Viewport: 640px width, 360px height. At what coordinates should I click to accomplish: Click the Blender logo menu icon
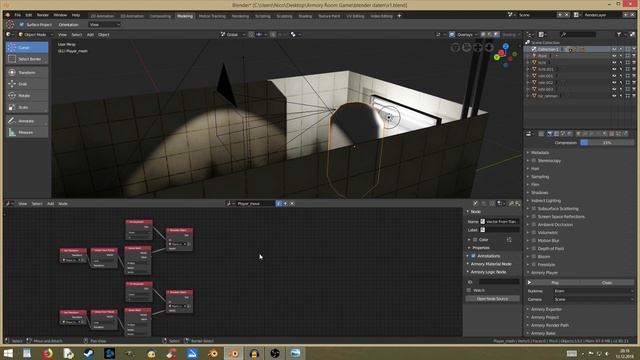(8, 15)
